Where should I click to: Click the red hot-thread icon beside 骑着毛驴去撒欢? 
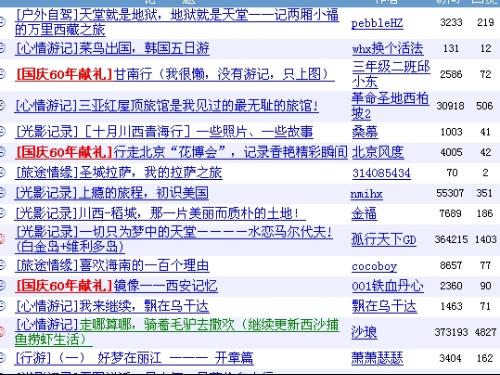click(x=2, y=332)
